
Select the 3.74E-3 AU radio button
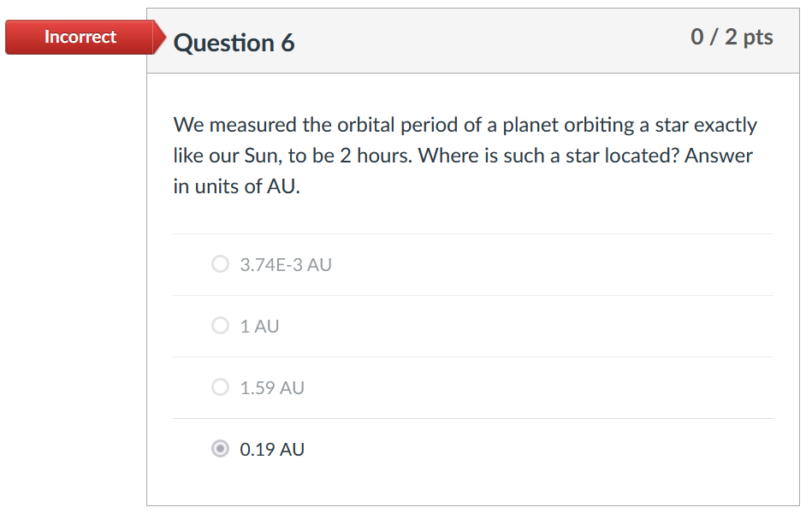point(220,264)
